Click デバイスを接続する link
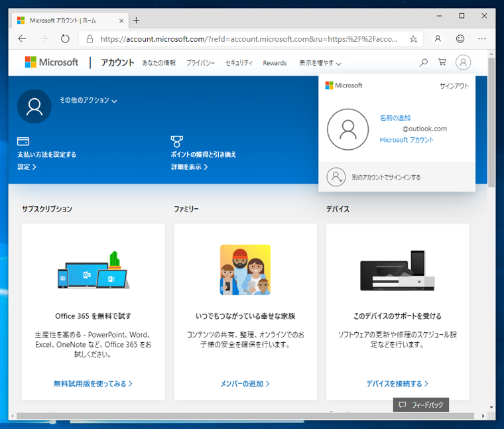 click(x=397, y=384)
